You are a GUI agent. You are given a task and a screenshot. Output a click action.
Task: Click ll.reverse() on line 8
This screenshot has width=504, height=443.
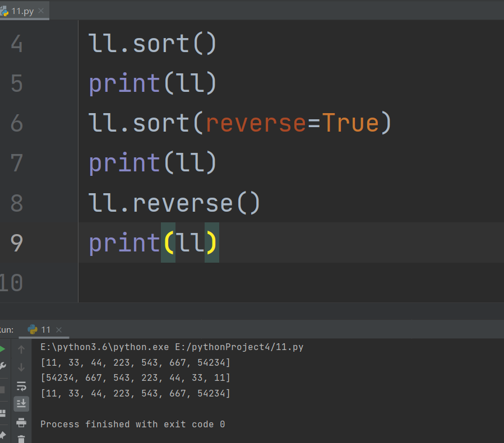(174, 203)
